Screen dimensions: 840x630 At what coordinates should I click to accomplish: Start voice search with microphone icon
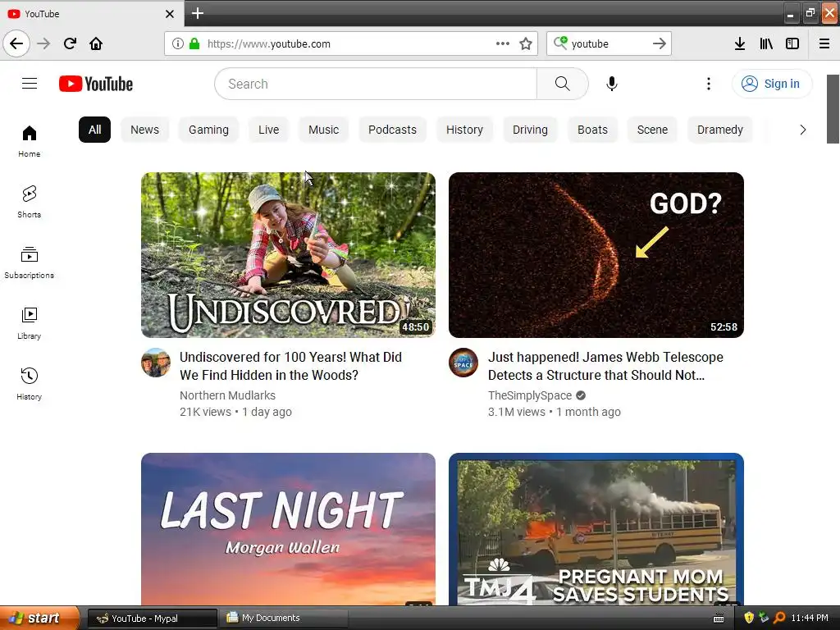pos(611,84)
